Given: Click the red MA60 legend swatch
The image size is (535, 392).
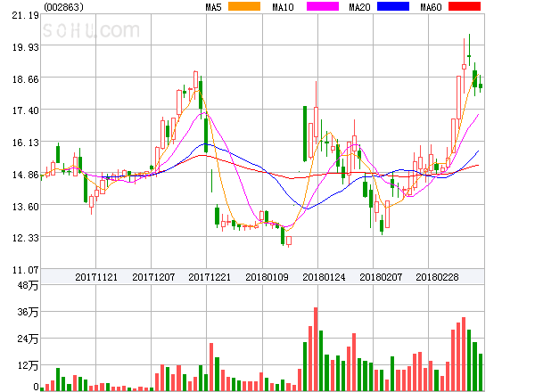Looking at the screenshot, I should pyautogui.click(x=465, y=6).
